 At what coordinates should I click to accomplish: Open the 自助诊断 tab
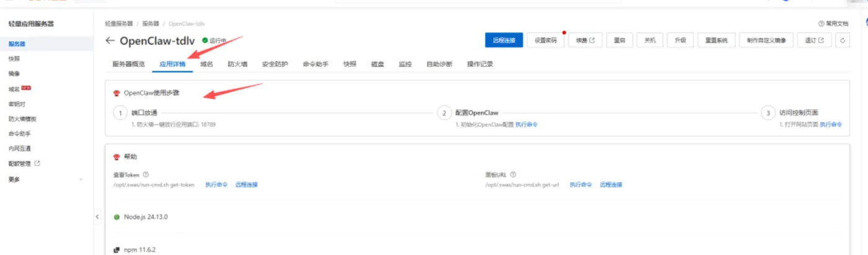(439, 64)
